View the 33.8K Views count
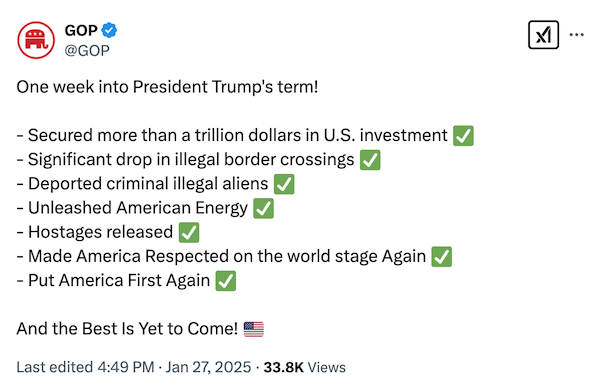The width and height of the screenshot is (600, 392). tap(305, 367)
